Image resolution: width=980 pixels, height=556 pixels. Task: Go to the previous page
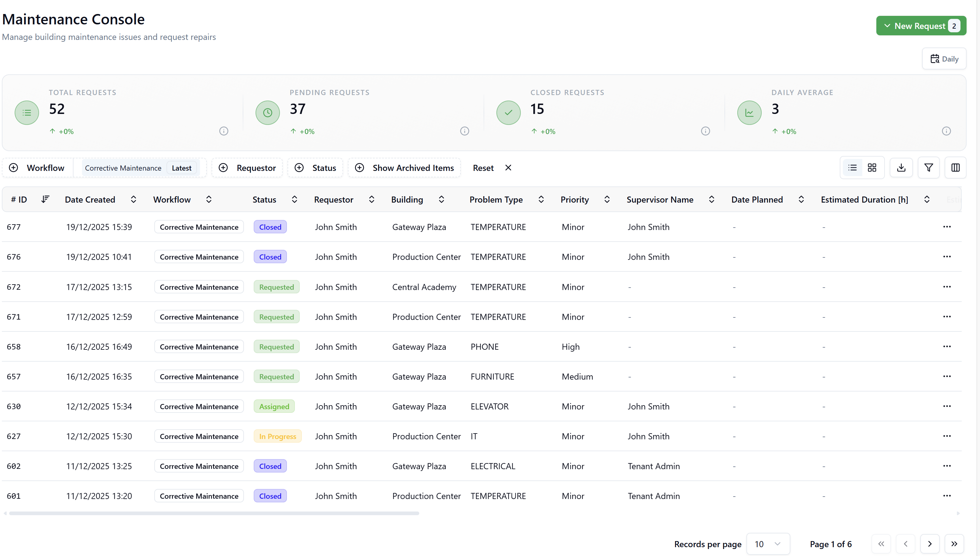point(905,544)
